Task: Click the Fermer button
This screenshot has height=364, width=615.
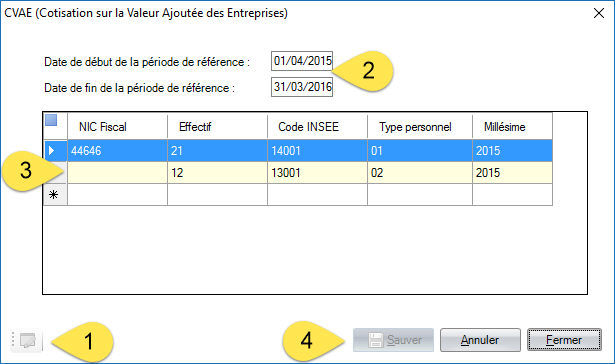Action: [564, 340]
